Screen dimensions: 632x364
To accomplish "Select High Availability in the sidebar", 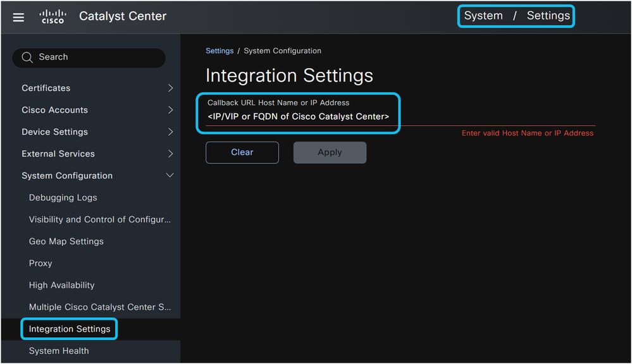I will coord(61,285).
